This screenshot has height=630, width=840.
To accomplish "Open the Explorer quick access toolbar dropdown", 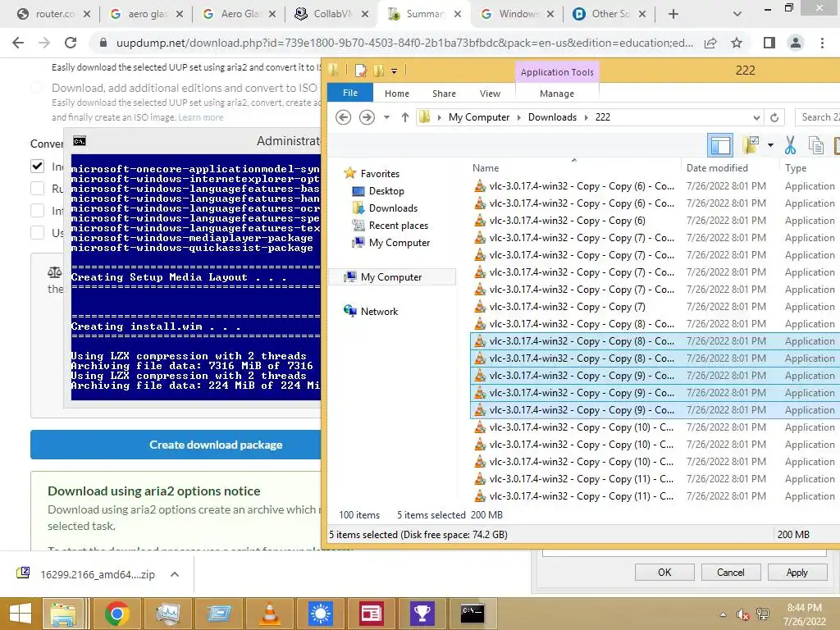I will click(x=394, y=71).
